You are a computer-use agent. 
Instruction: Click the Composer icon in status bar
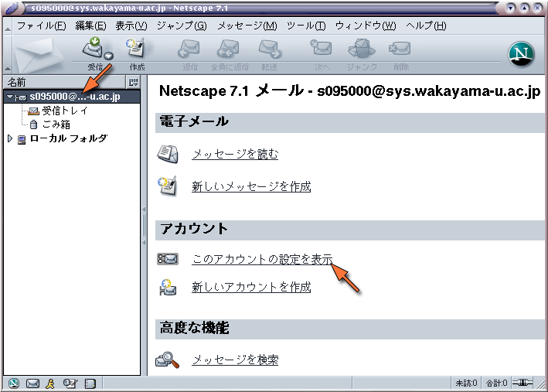[70, 383]
